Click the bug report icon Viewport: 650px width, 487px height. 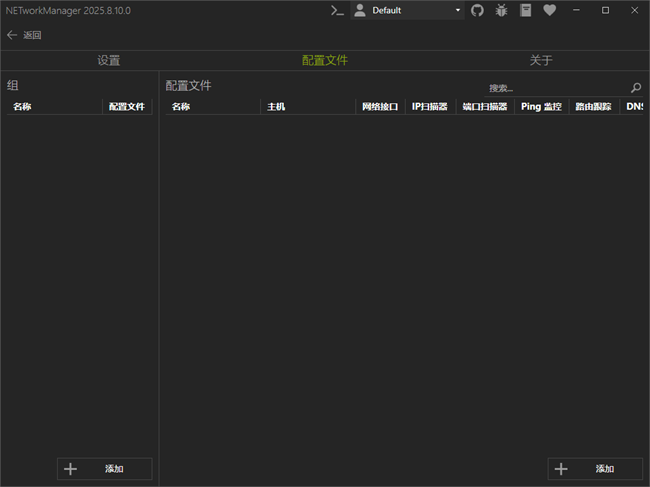[501, 10]
